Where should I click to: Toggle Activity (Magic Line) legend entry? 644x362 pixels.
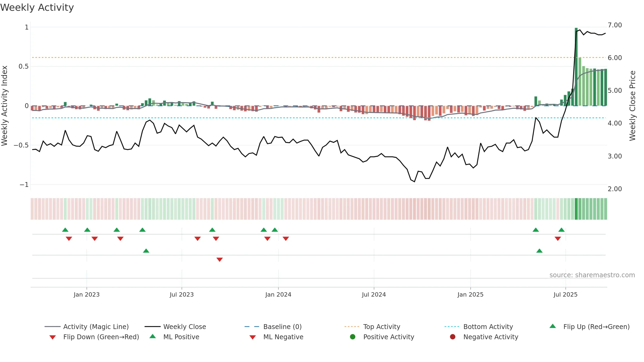click(x=87, y=327)
